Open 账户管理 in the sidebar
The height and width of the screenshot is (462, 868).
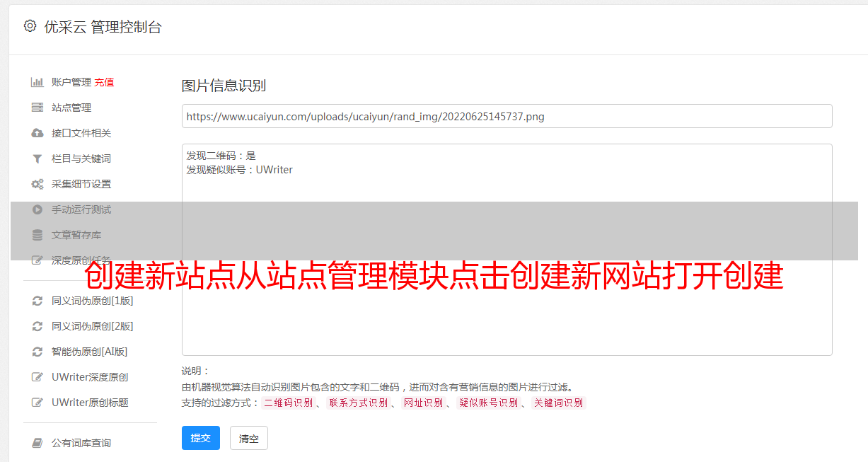tap(71, 82)
